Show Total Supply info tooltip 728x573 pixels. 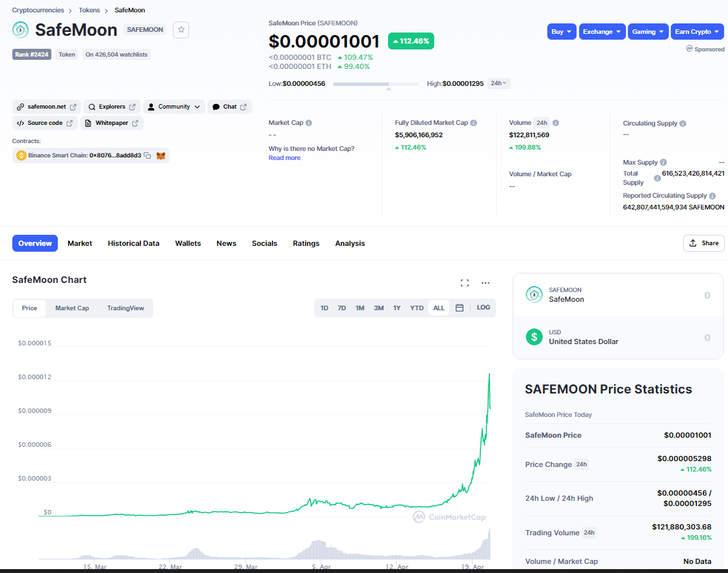point(657,178)
